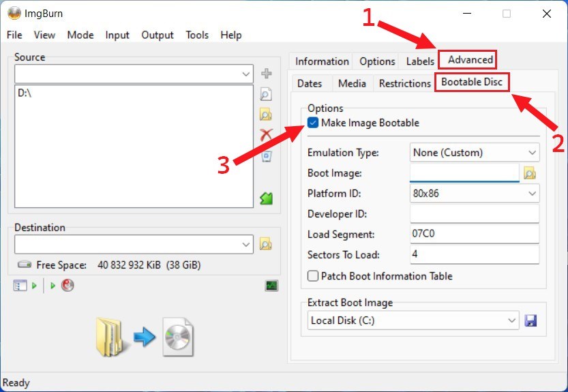Click browse for a folder icon
The width and height of the screenshot is (568, 392).
pos(266,115)
